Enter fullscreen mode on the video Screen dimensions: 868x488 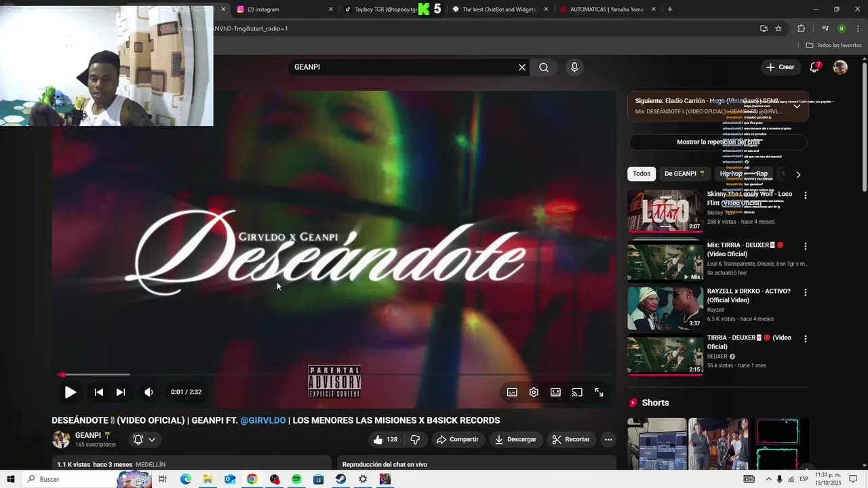(x=599, y=392)
